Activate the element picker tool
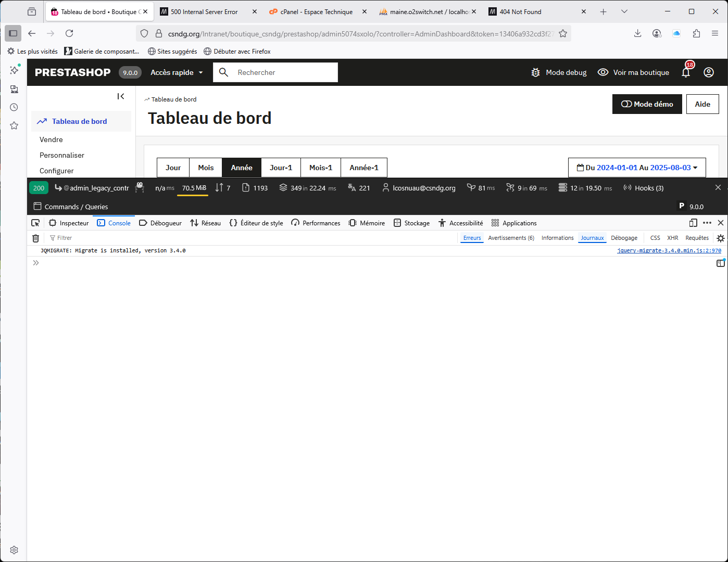Image resolution: width=728 pixels, height=562 pixels. click(35, 223)
